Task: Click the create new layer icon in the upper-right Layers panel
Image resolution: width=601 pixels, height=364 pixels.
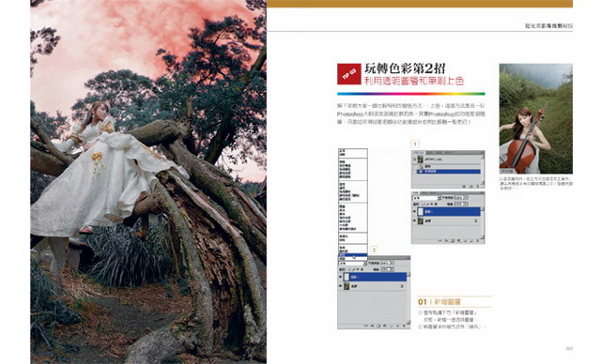Action: tap(471, 241)
